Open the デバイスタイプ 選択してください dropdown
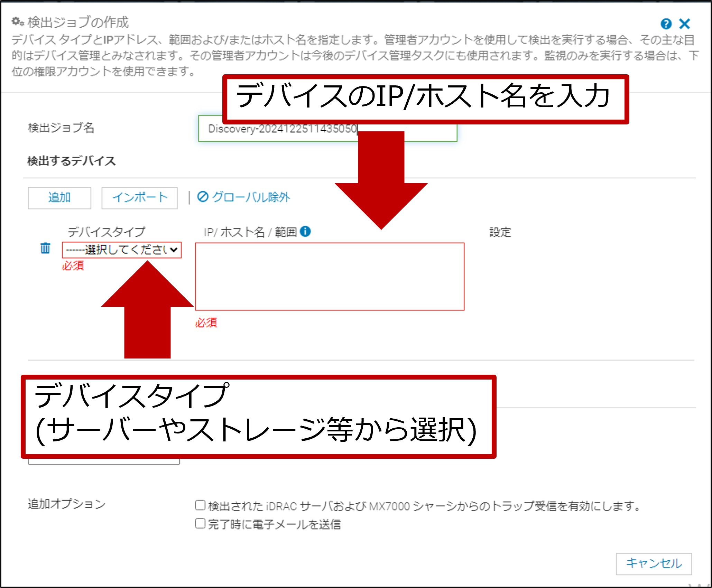Viewport: 712px width, 588px height. click(122, 250)
